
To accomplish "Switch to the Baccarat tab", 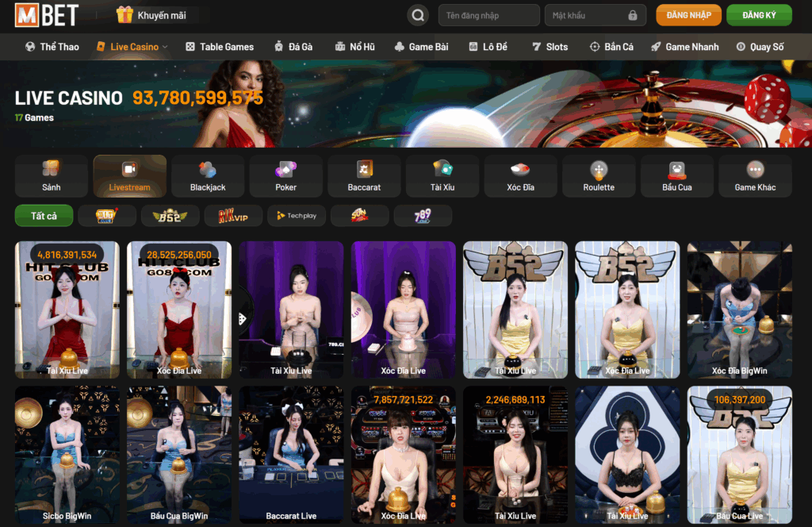I will coord(364,175).
